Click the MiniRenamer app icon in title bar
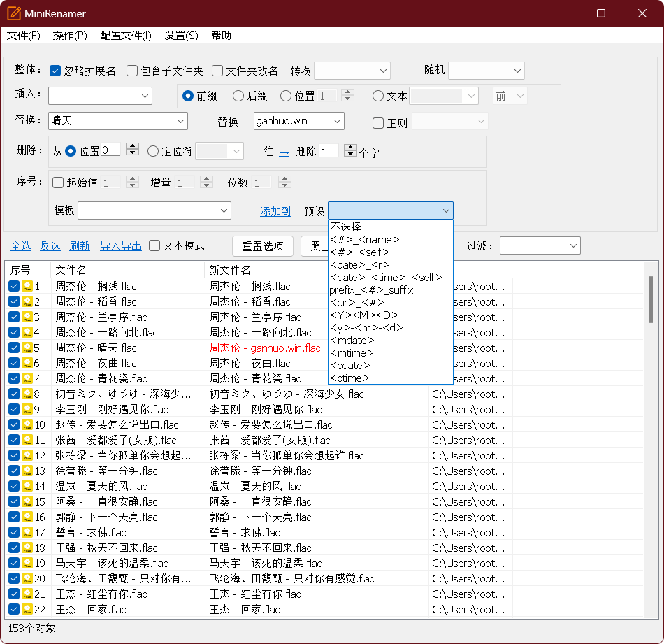The width and height of the screenshot is (664, 644). (x=13, y=13)
